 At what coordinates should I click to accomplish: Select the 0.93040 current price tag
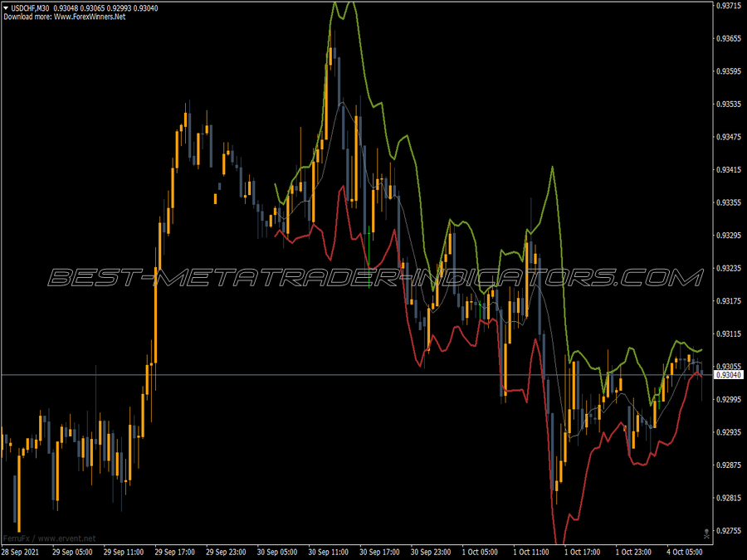(729, 375)
